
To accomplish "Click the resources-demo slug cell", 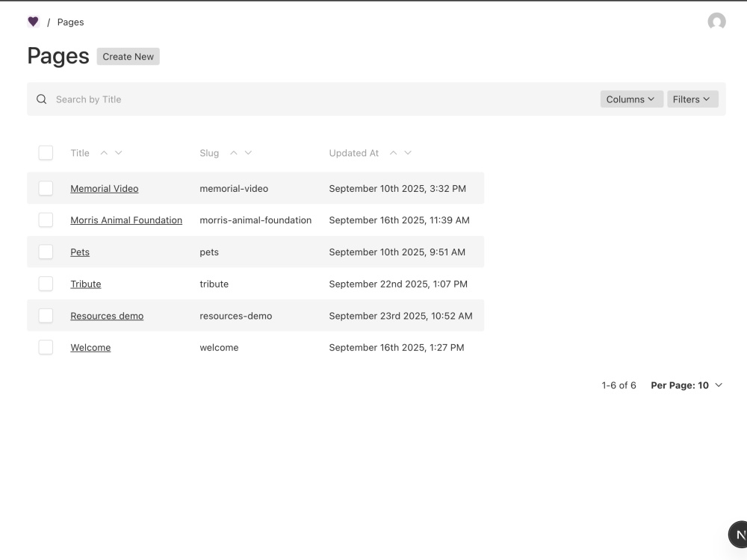I will pos(236,316).
